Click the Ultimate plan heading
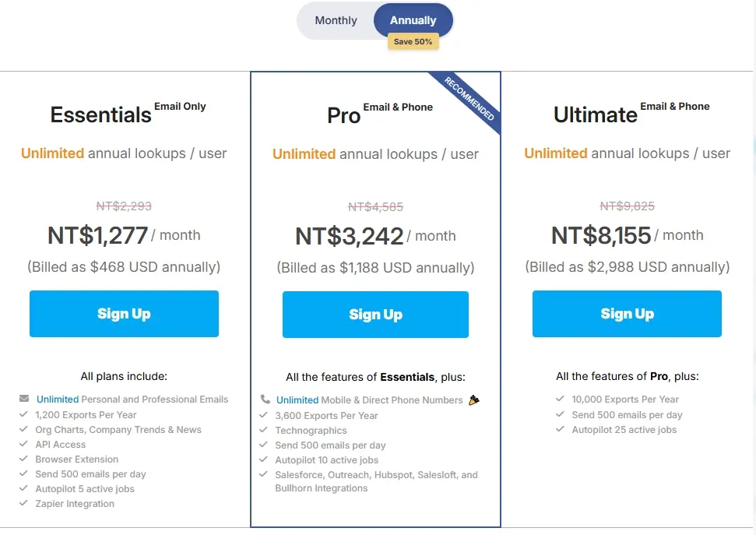Screen dimensions: 756x535 [596, 115]
